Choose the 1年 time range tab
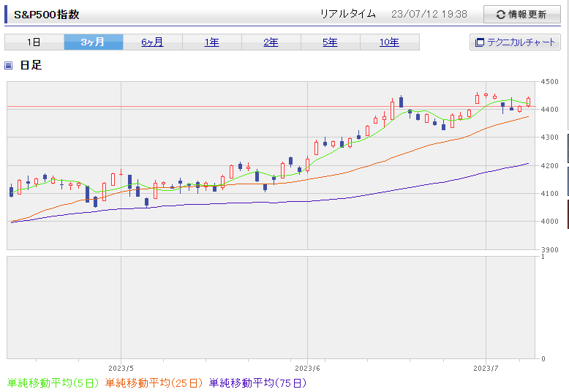569x392 pixels. [211, 42]
